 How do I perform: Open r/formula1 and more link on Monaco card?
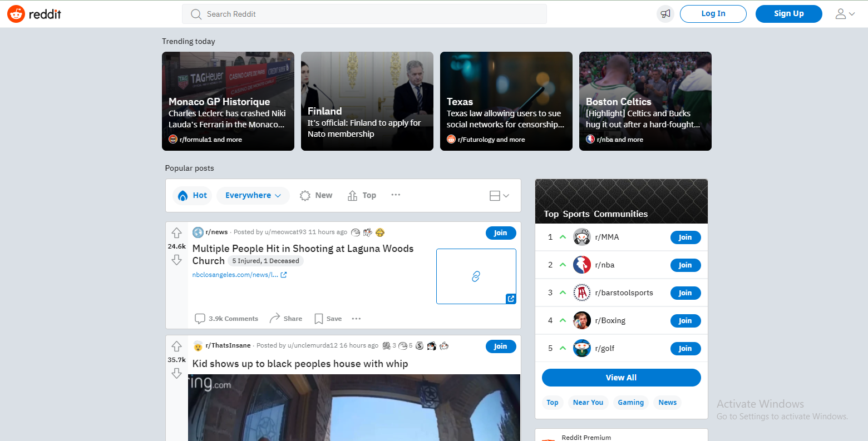click(x=211, y=140)
